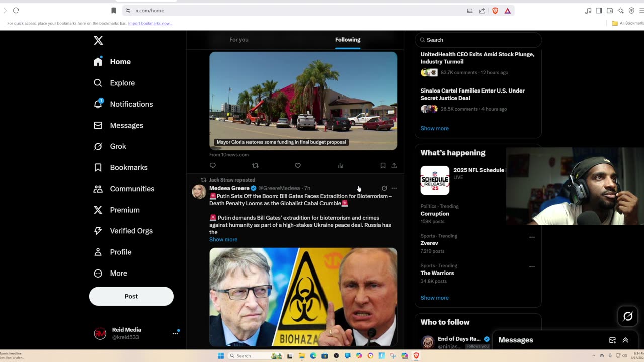The height and width of the screenshot is (362, 644).
Task: Open the Brave Wallet icon
Action: click(x=610, y=10)
